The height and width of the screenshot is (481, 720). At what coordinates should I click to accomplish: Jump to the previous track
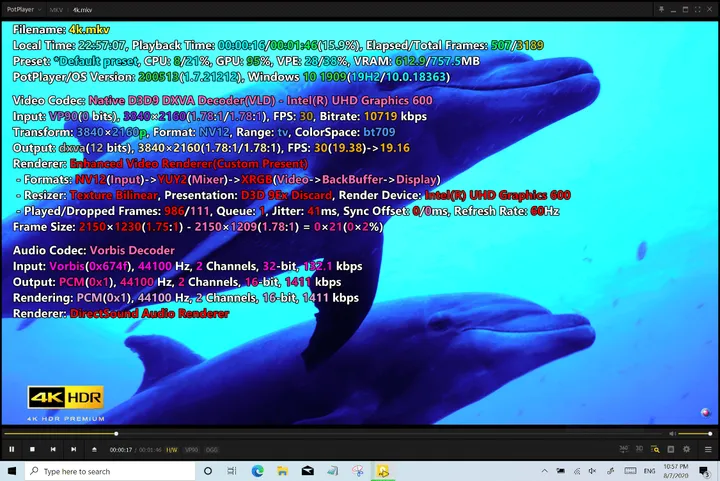(53, 449)
